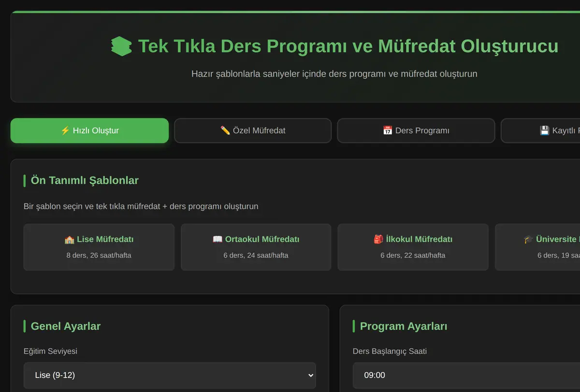The height and width of the screenshot is (392, 580).
Task: Click the school building icon on Lise card
Action: click(x=69, y=239)
